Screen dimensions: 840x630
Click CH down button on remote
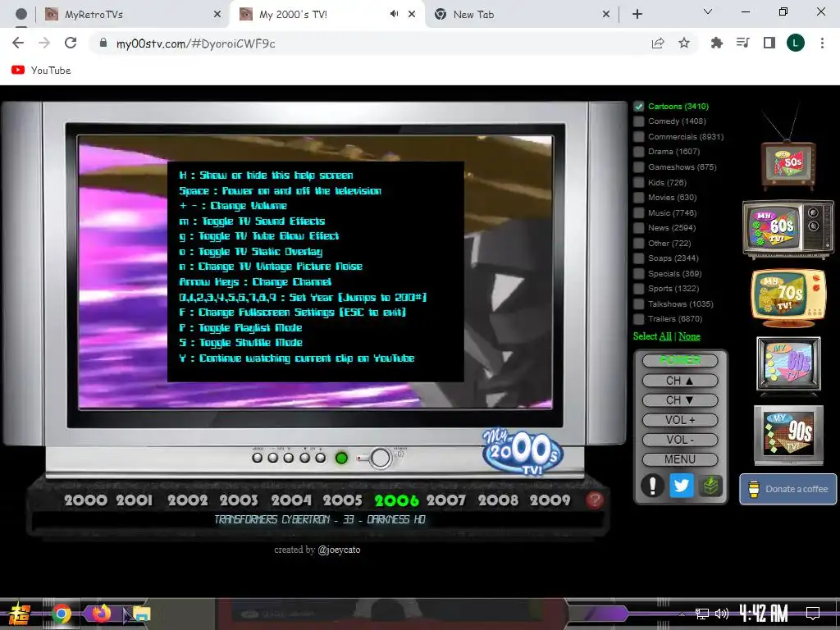click(680, 400)
